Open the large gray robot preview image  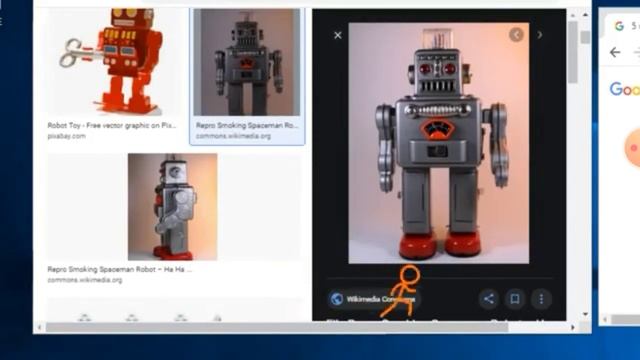point(439,143)
